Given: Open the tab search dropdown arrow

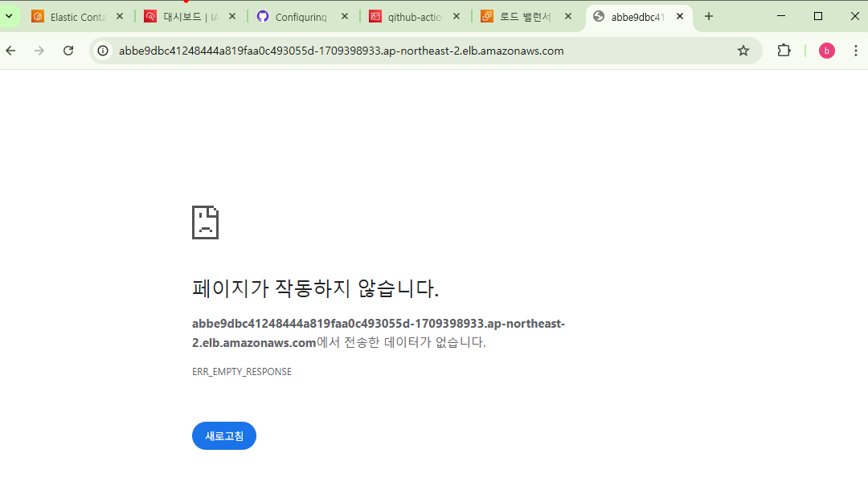Looking at the screenshot, I should (x=9, y=16).
